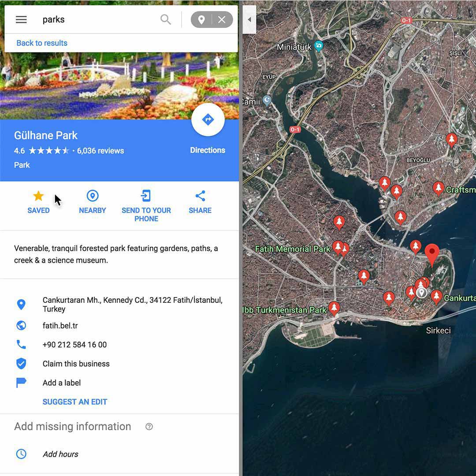Click phone number +90 212 584 16 00

74,345
